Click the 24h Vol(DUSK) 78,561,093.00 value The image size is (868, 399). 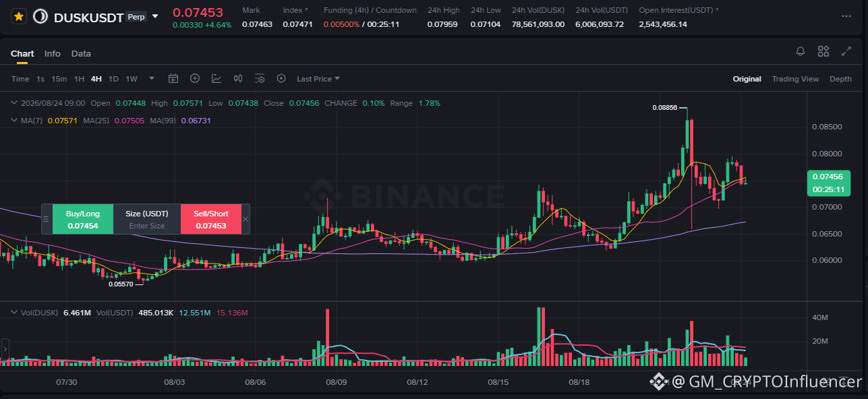[538, 24]
